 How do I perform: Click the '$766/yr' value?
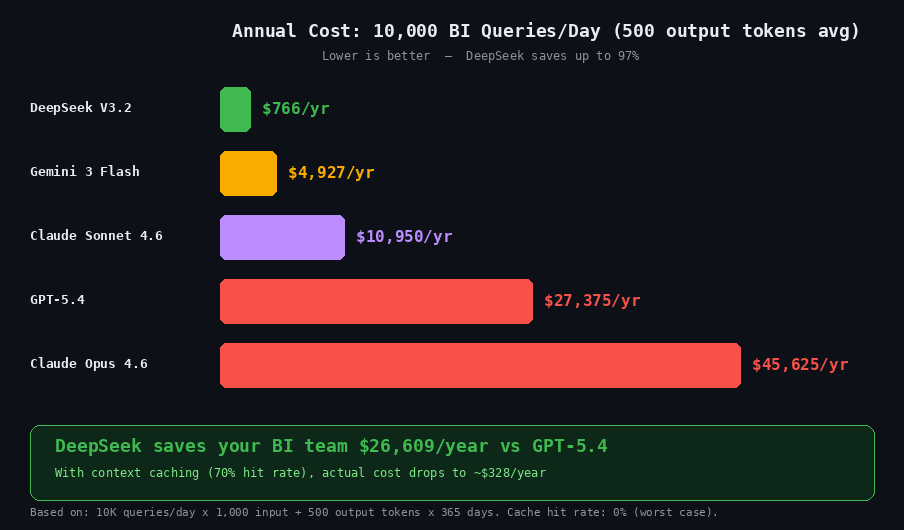296,108
